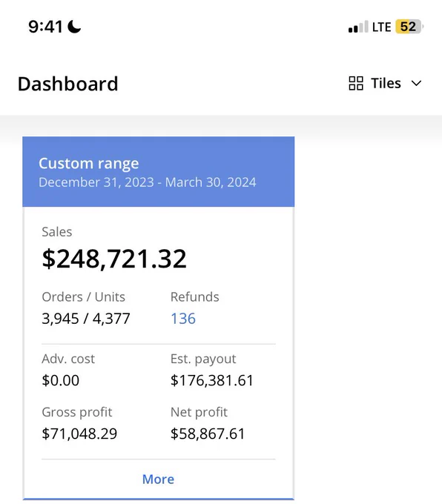Tap the 9:41 clock in status bar

click(x=45, y=27)
